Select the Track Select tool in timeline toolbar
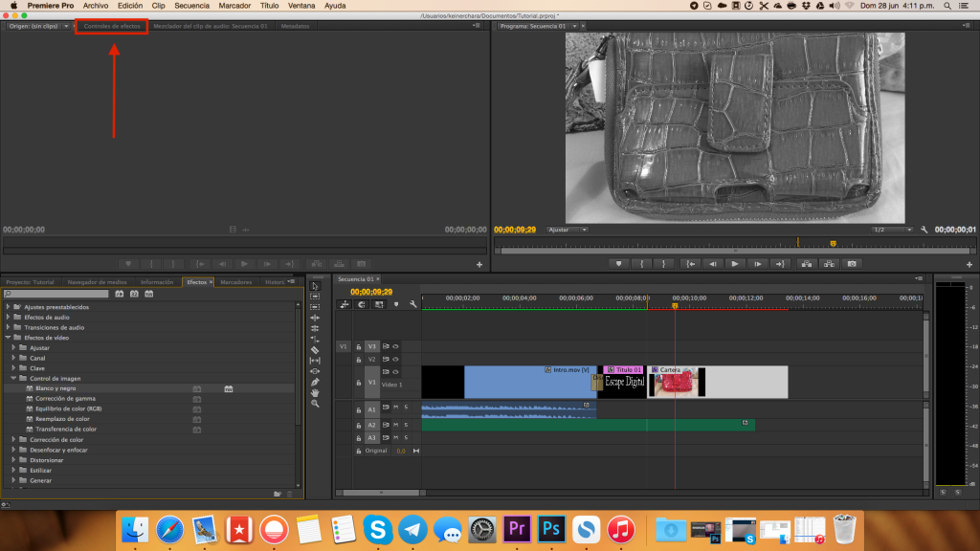Viewport: 980px width, 551px height. pyautogui.click(x=317, y=298)
